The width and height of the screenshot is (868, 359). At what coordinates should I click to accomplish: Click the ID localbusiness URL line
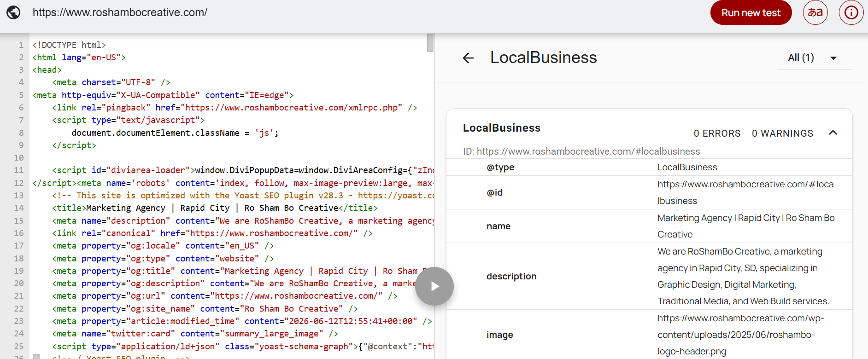tap(581, 151)
